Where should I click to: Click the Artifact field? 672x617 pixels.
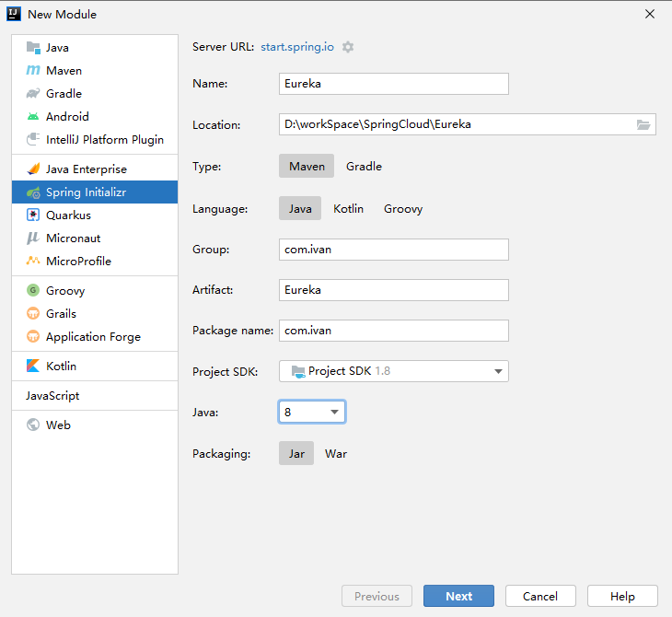tap(394, 290)
